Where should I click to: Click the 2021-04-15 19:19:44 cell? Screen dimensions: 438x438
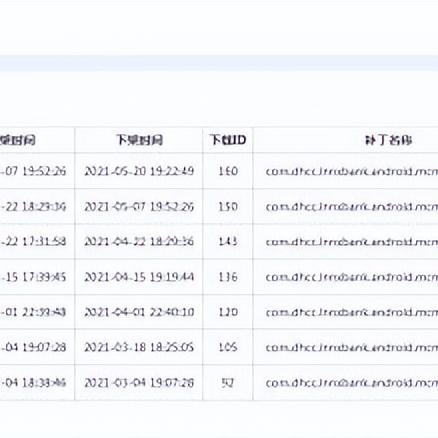point(139,277)
